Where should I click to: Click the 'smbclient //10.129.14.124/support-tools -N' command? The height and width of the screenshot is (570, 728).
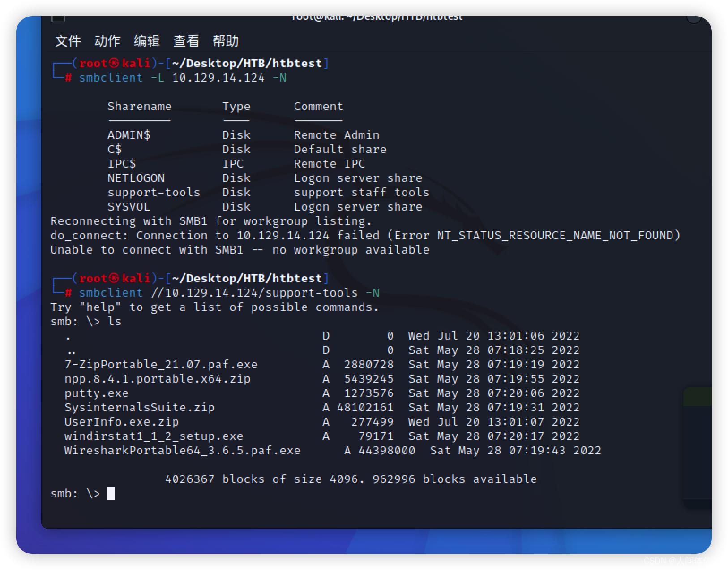coord(229,293)
